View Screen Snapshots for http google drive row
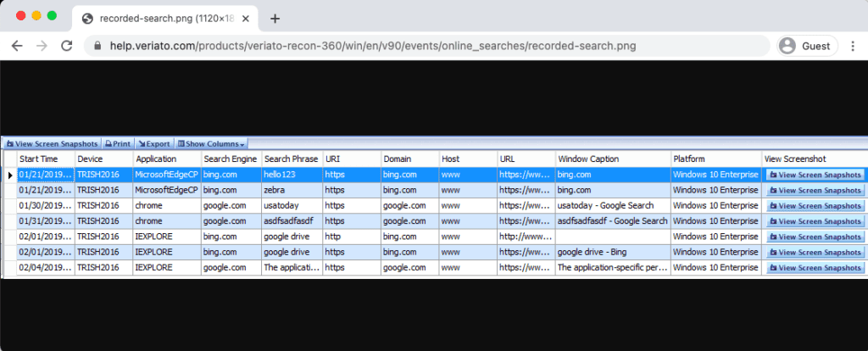Viewport: 868px width, 351px height. 815,237
